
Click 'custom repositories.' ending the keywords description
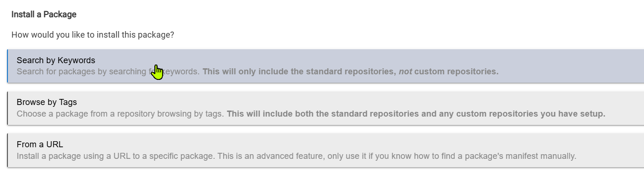[456, 72]
